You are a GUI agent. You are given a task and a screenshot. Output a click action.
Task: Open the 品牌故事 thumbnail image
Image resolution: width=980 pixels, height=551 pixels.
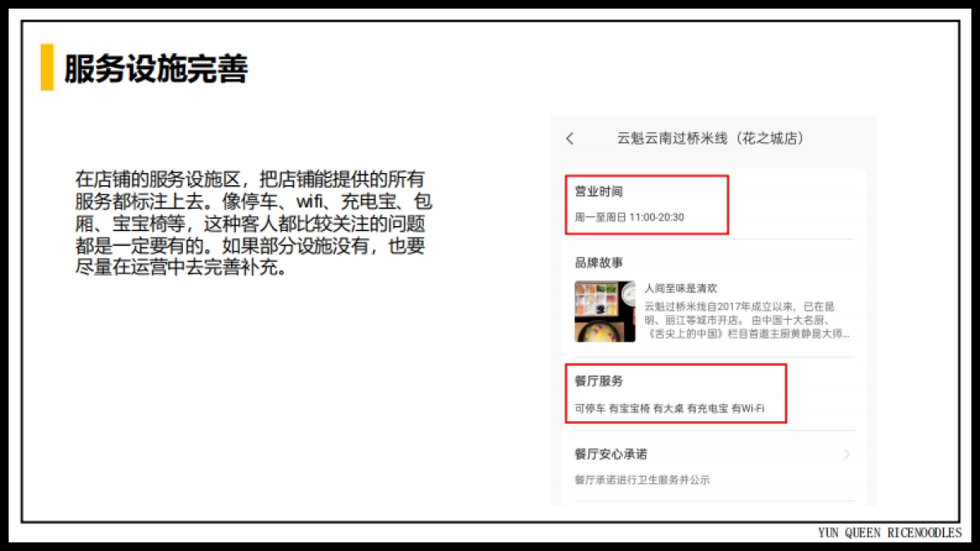tap(604, 311)
